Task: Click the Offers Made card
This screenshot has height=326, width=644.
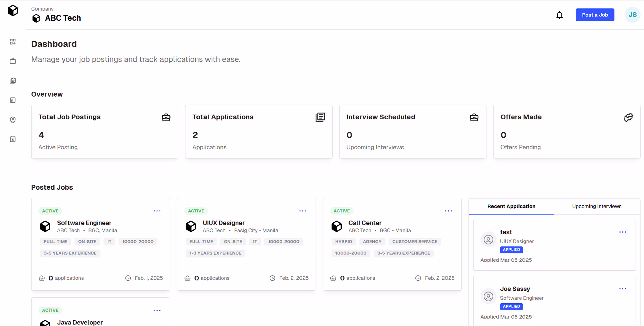Action: [567, 131]
